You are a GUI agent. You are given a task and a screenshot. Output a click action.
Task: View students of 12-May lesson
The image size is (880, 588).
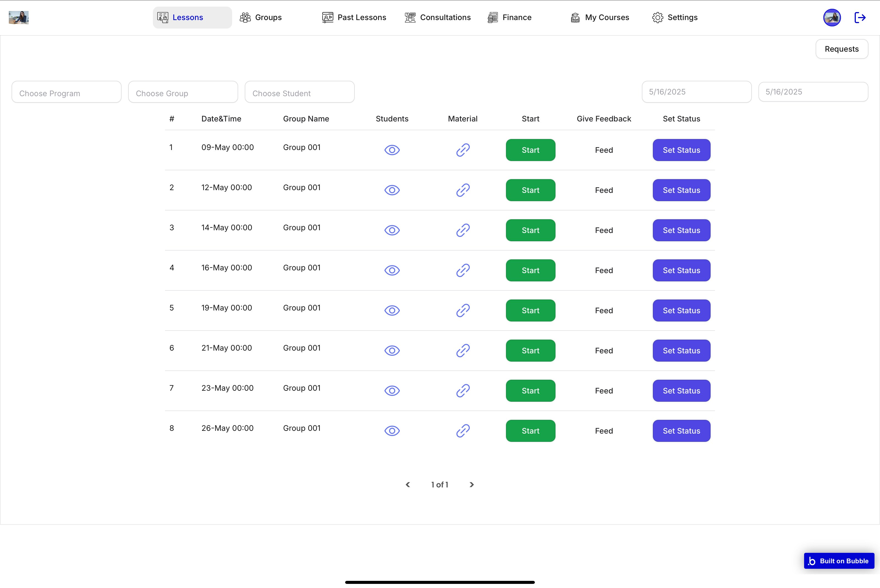[x=392, y=190]
